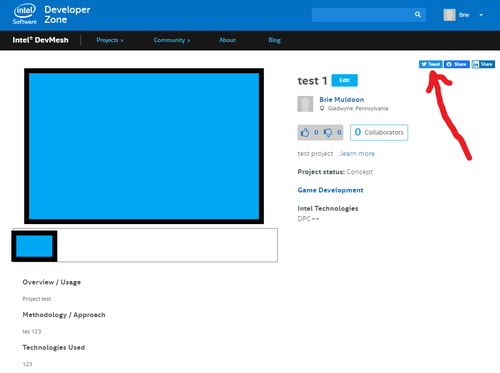This screenshot has height=373, width=500.
Task: Click the user avatar in the header
Action: [449, 15]
